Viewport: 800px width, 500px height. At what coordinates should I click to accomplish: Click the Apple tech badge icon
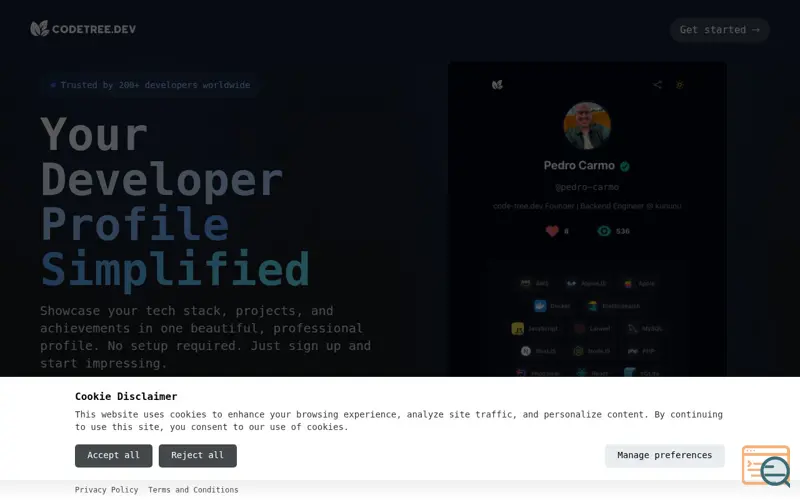628,284
